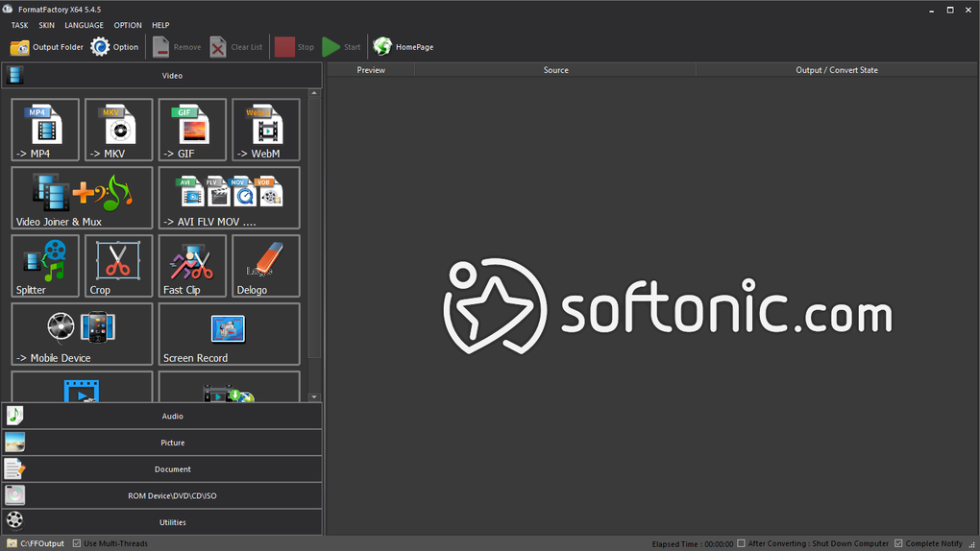Open the -> Mobile Device converter
Image resolution: width=980 pixels, height=551 pixels.
point(82,334)
